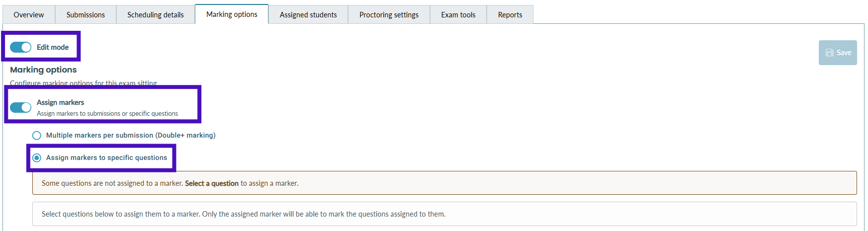This screenshot has width=868, height=231.
Task: Disable the Assign markers toggle
Action: tap(21, 107)
